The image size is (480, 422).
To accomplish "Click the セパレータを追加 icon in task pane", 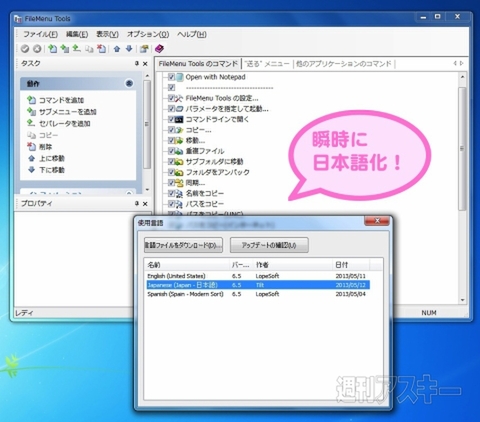I will pos(31,123).
